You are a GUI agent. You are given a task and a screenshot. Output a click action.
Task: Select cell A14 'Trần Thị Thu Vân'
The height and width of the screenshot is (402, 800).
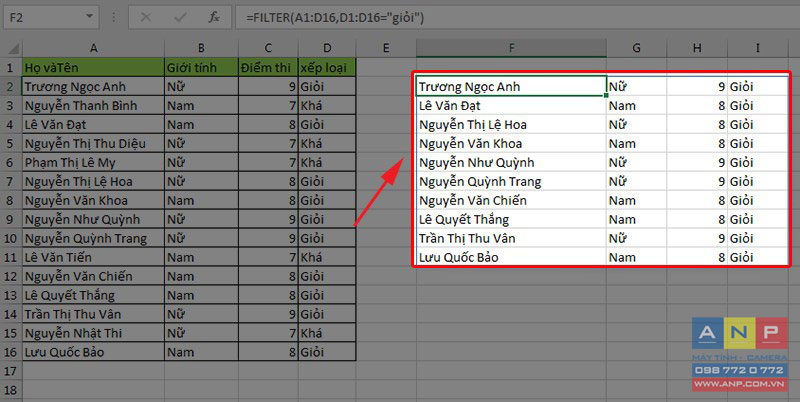[x=93, y=314]
